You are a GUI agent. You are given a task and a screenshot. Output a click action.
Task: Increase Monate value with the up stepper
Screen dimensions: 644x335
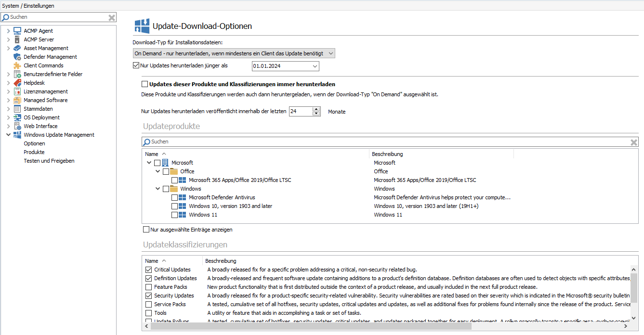coord(316,109)
